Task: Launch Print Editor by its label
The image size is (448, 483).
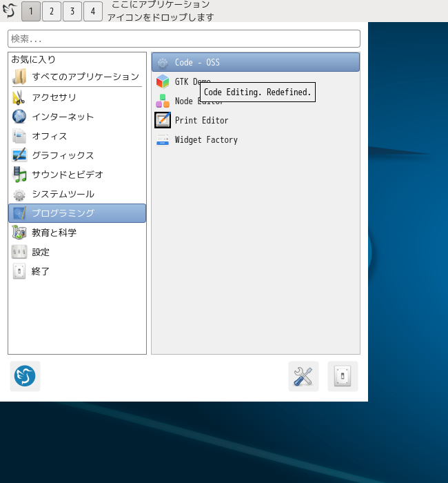Action: [201, 121]
